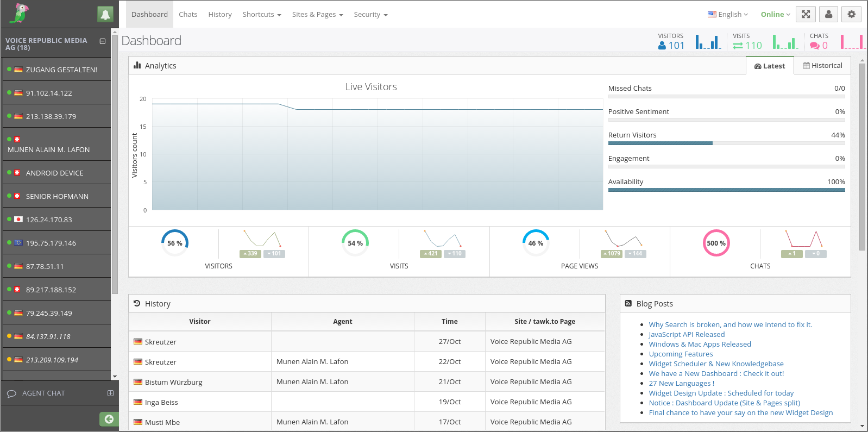Open the user profile icon
Screen dimensions: 868x432
pyautogui.click(x=828, y=14)
